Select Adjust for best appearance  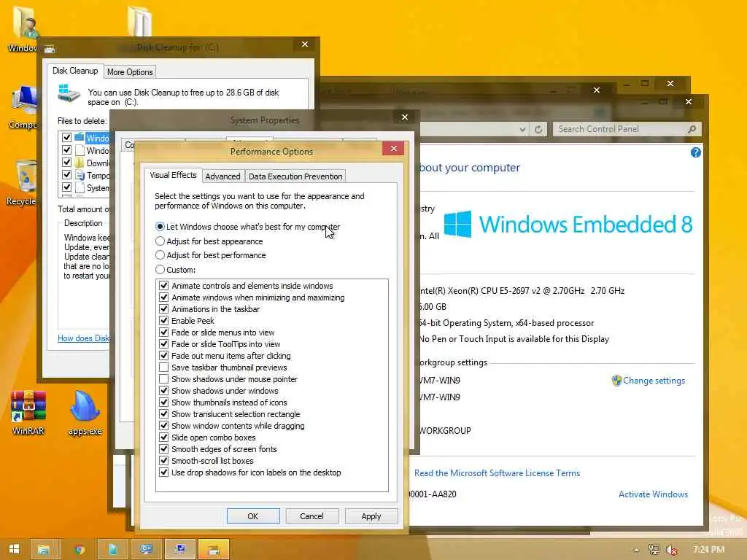[160, 241]
